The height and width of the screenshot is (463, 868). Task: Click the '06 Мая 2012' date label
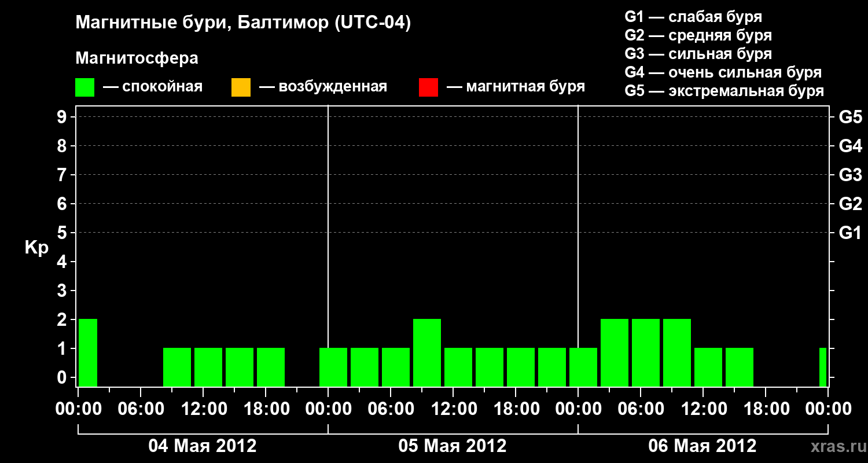pos(703,446)
